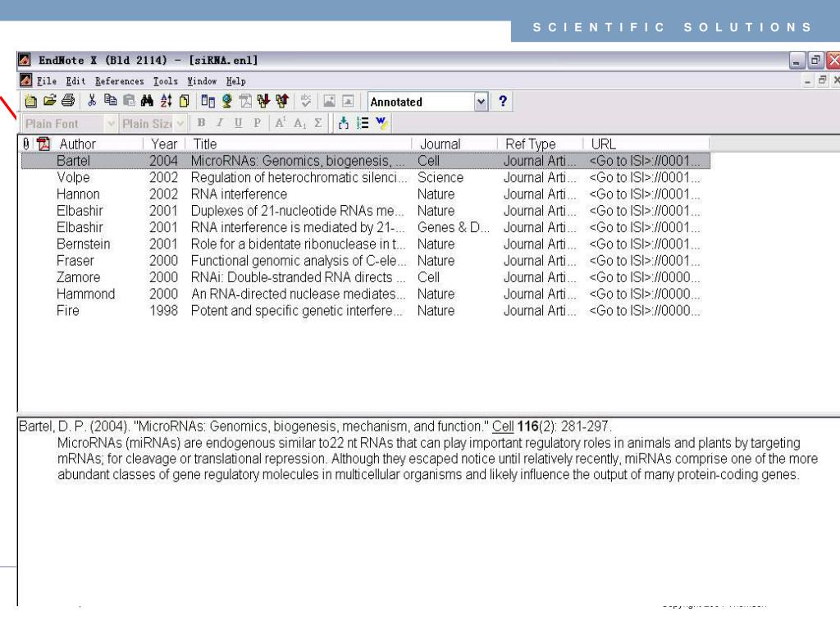Click the Insert Object icon next to picture

[x=348, y=101]
